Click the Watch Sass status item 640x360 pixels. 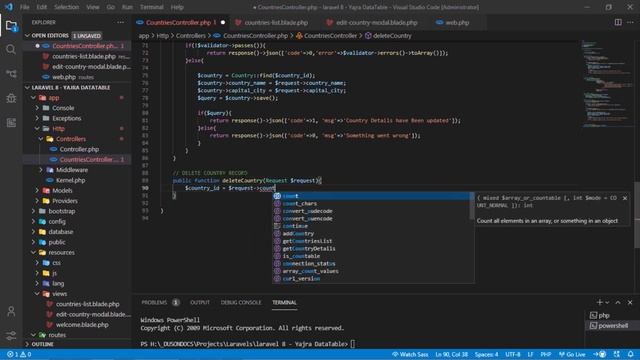pos(410,354)
